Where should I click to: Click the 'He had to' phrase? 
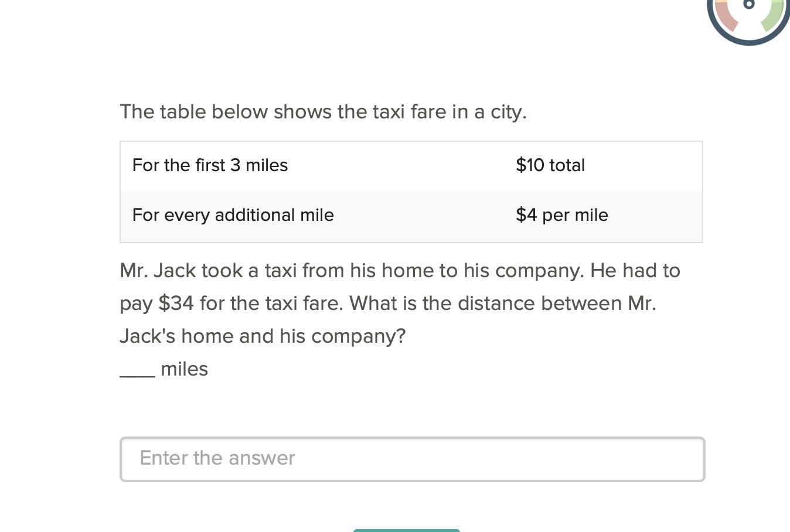click(x=635, y=271)
